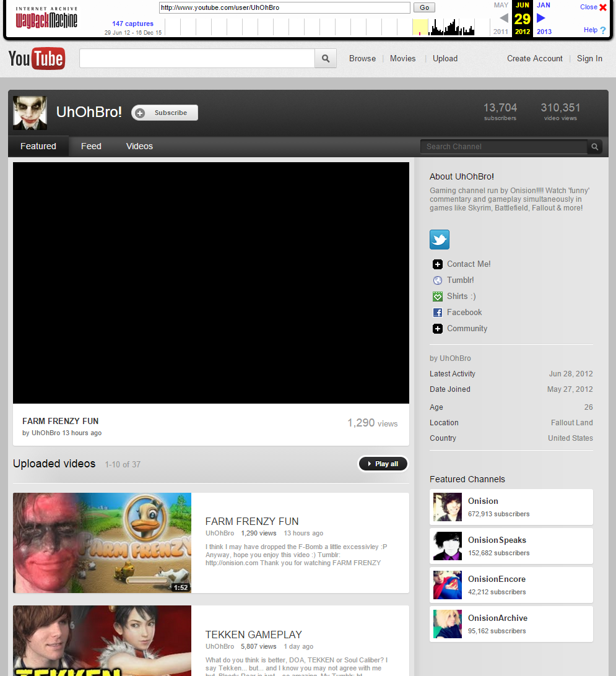Open the Videos tab
The height and width of the screenshot is (676, 616).
click(x=139, y=147)
